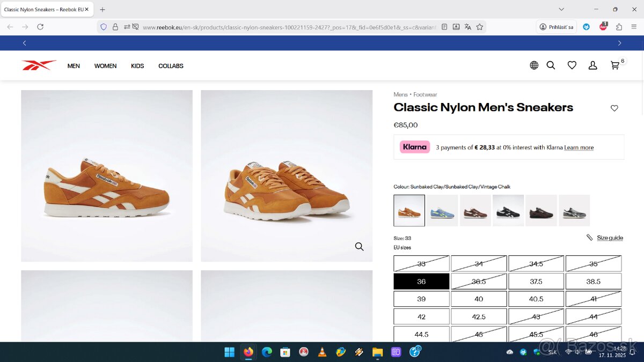The height and width of the screenshot is (362, 644).
Task: Open the Firefox application menu
Action: point(634,26)
